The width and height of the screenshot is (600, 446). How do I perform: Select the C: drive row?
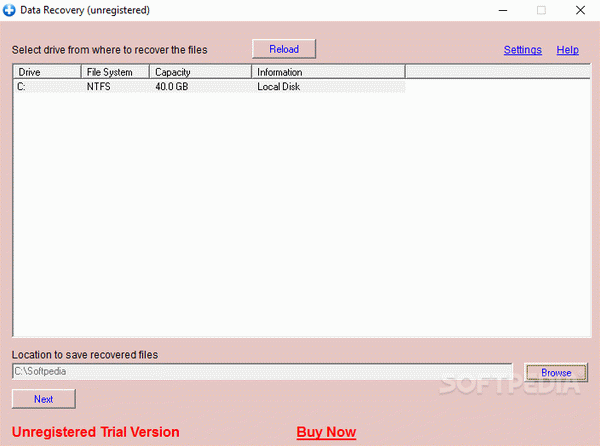click(209, 87)
